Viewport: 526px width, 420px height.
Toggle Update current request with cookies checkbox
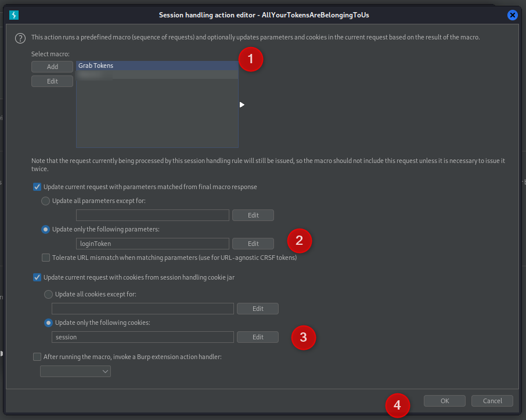pos(37,277)
